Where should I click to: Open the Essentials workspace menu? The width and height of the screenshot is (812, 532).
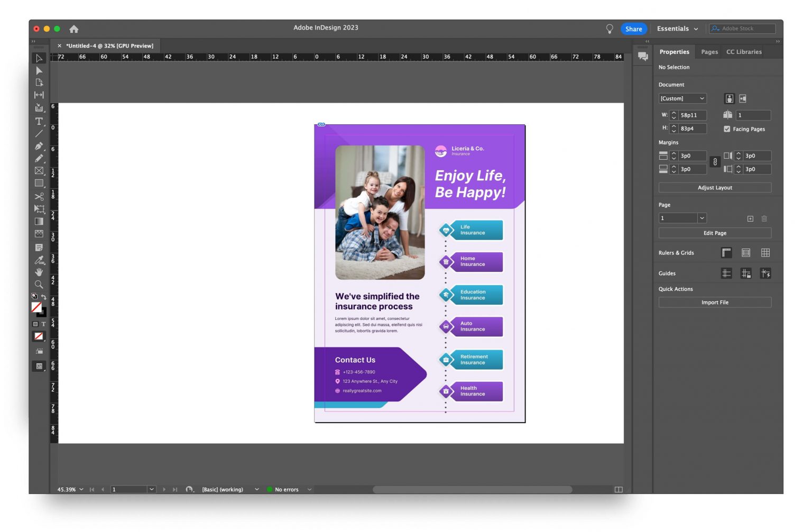click(x=677, y=29)
